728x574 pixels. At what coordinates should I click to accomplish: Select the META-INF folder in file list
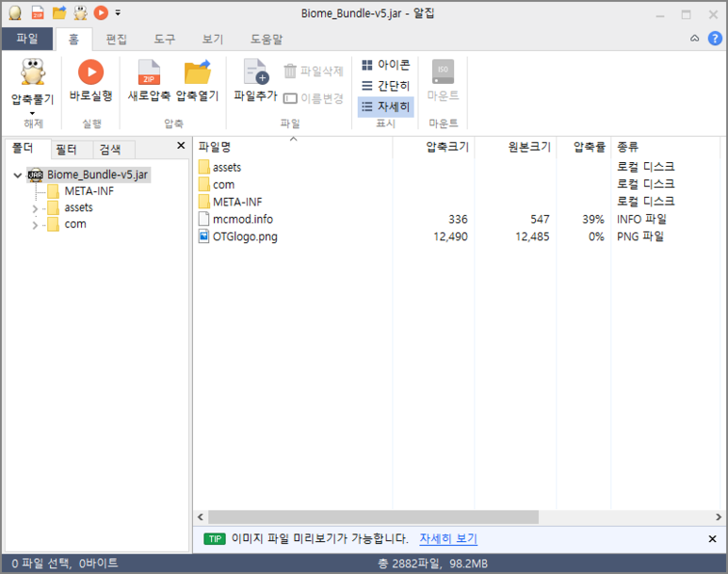(x=237, y=203)
